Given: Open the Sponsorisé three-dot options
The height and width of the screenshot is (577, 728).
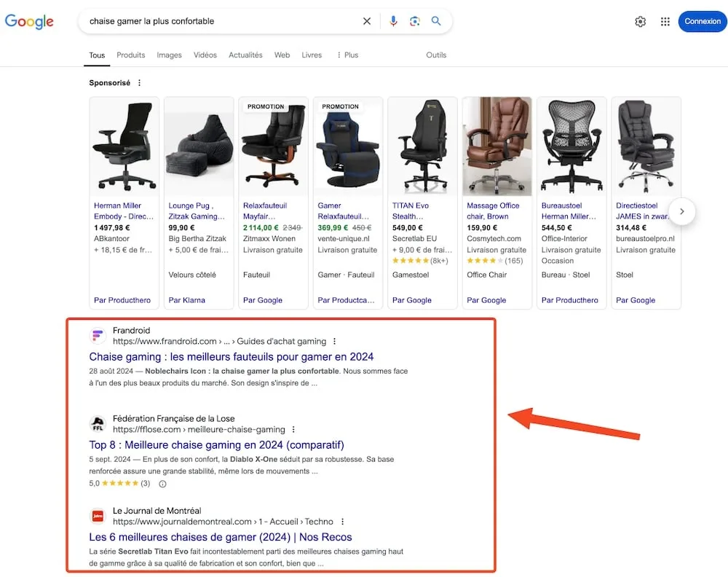Looking at the screenshot, I should 139,83.
